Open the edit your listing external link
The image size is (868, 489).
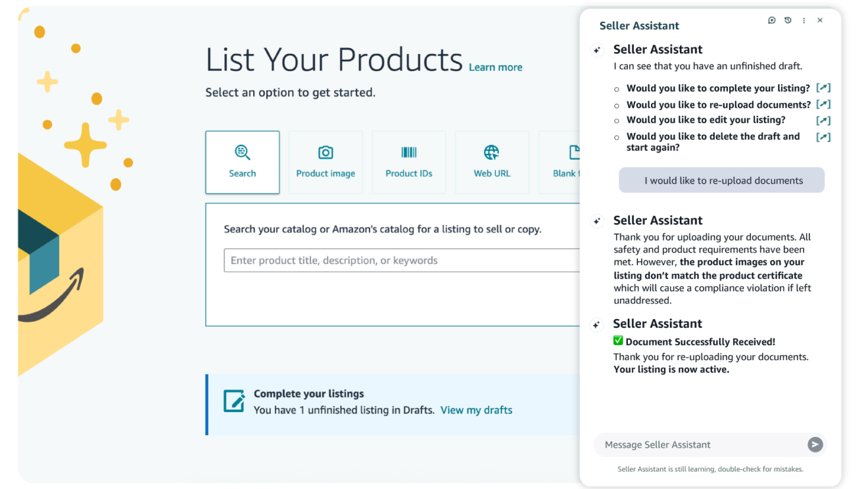(x=823, y=120)
